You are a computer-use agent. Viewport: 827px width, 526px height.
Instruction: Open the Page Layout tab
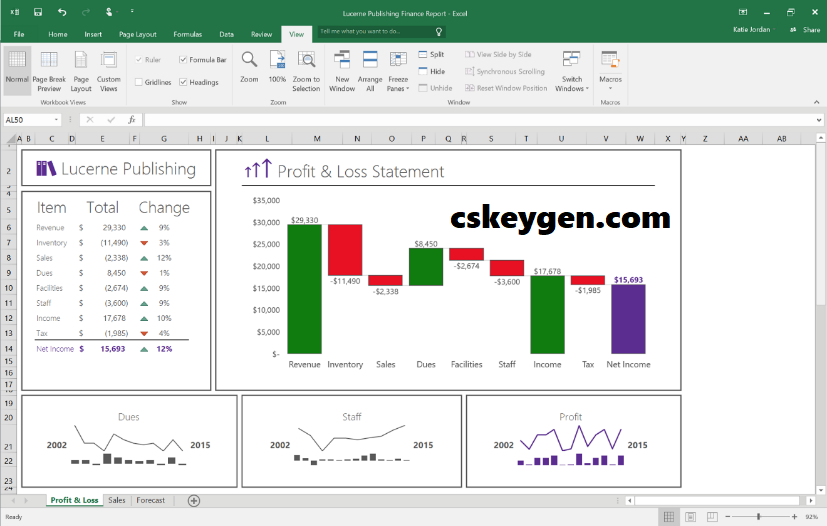138,34
